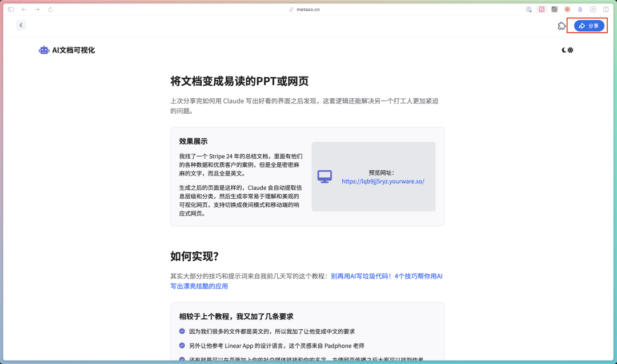This screenshot has height=364, width=617.
Task: Click the 如何实现? heading
Action: coord(194,256)
